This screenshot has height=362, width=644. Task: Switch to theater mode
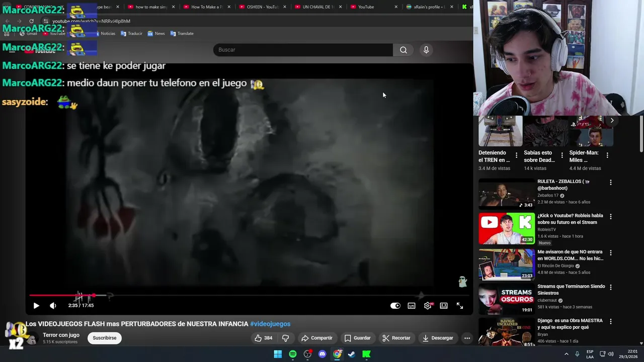444,306
